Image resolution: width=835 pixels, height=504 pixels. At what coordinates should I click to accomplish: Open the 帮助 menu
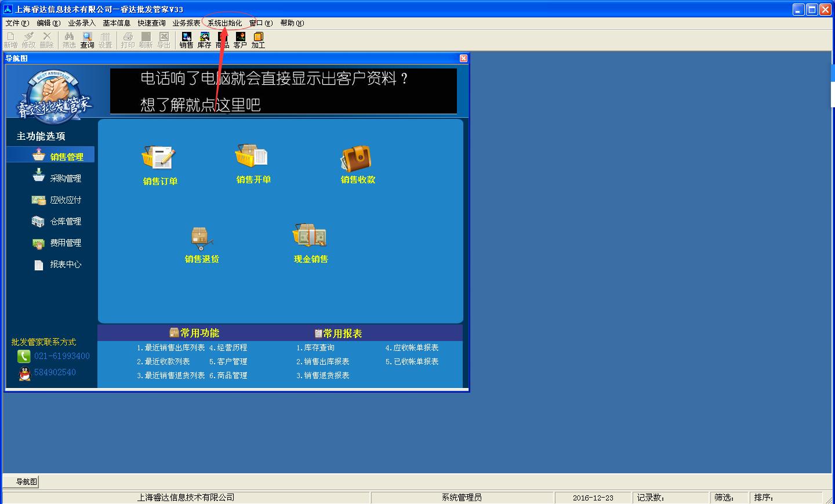tap(292, 23)
